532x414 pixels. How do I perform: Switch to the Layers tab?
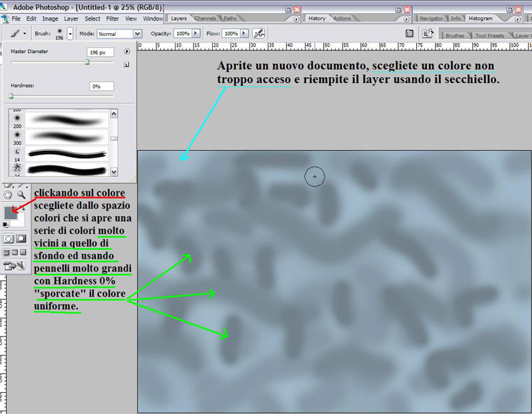tap(179, 19)
